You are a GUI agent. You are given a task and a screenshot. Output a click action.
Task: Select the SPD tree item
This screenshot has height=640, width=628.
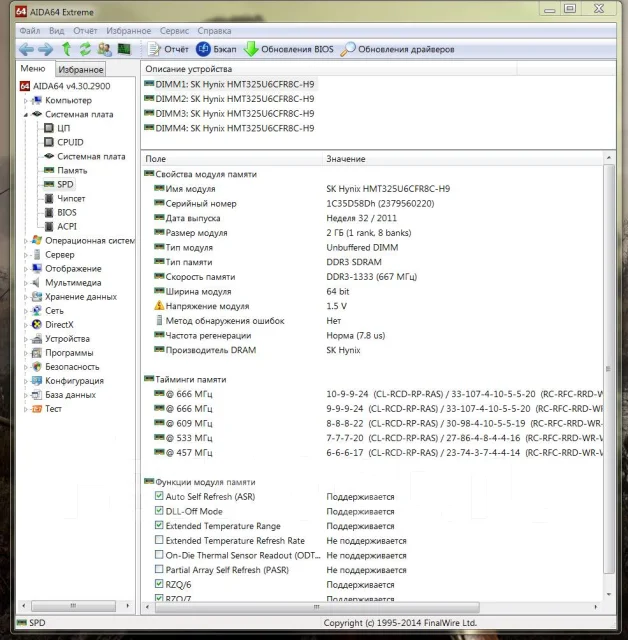(x=65, y=184)
